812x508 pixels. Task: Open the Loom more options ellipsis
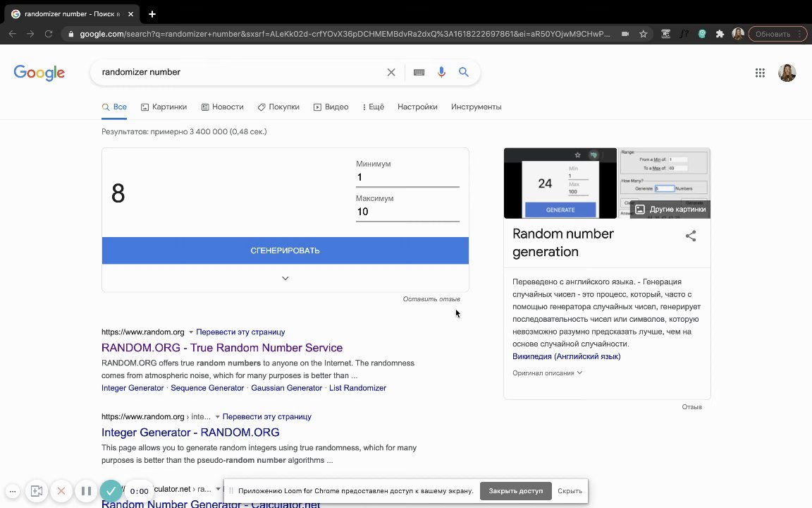(x=13, y=491)
